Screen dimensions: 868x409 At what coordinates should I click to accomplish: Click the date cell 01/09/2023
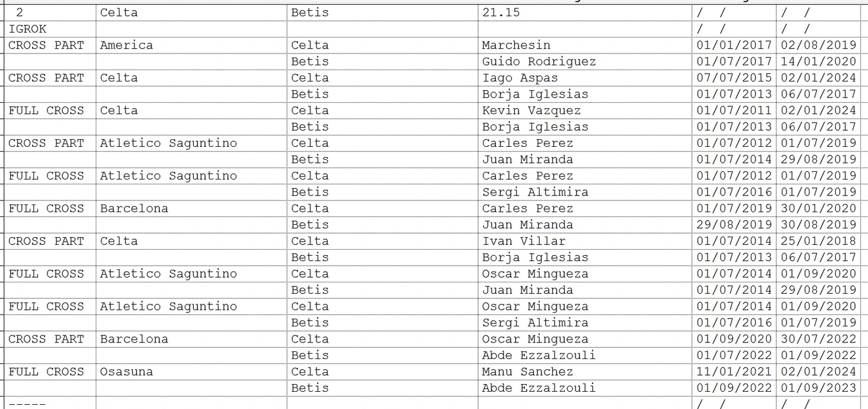pos(818,388)
